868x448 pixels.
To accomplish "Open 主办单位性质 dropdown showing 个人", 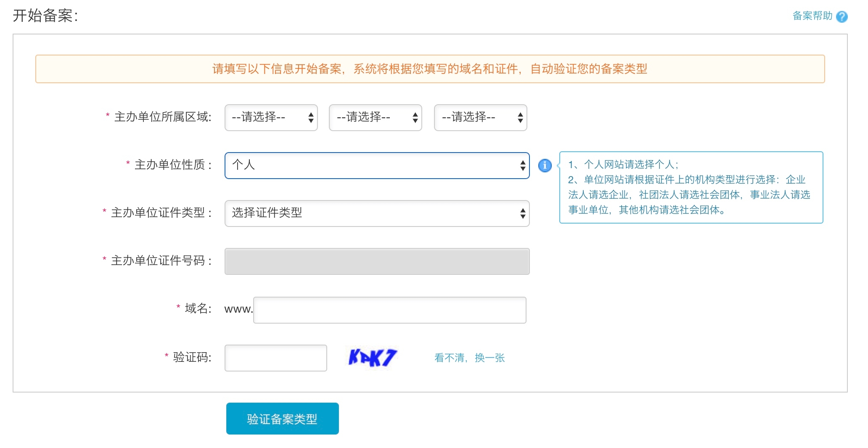I will (x=377, y=166).
